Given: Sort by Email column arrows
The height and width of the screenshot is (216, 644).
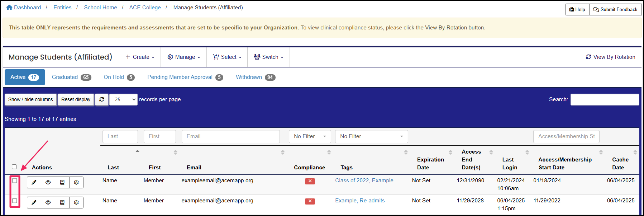Looking at the screenshot, I should click(x=283, y=152).
